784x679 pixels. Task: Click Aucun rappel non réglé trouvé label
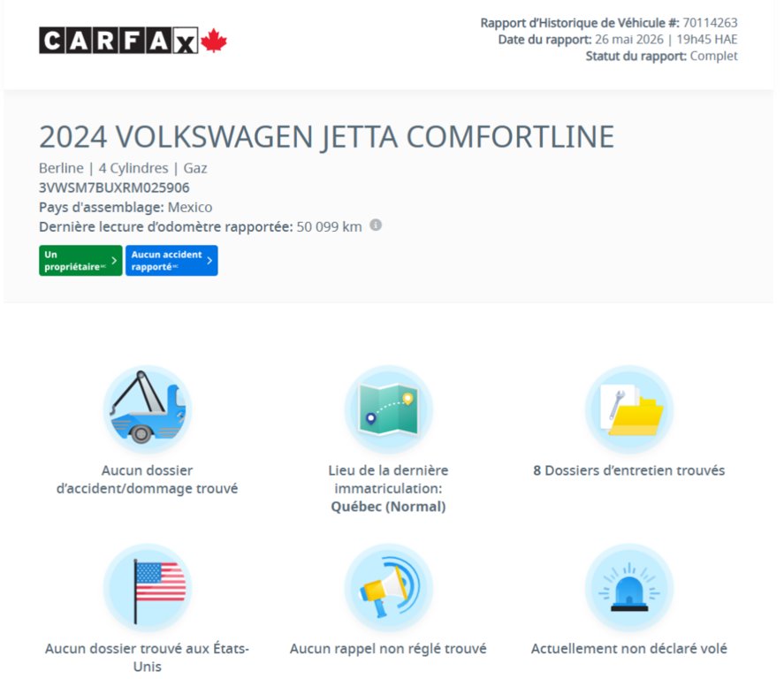[389, 649]
